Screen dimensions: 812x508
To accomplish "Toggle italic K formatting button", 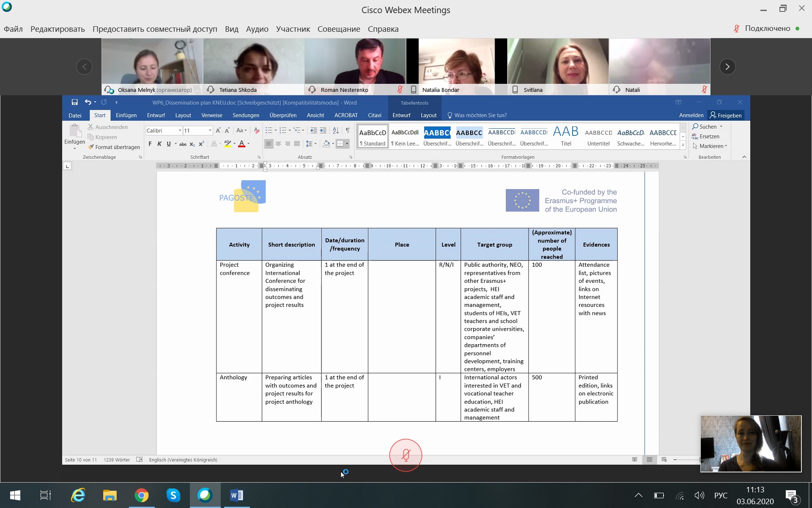I will 159,144.
